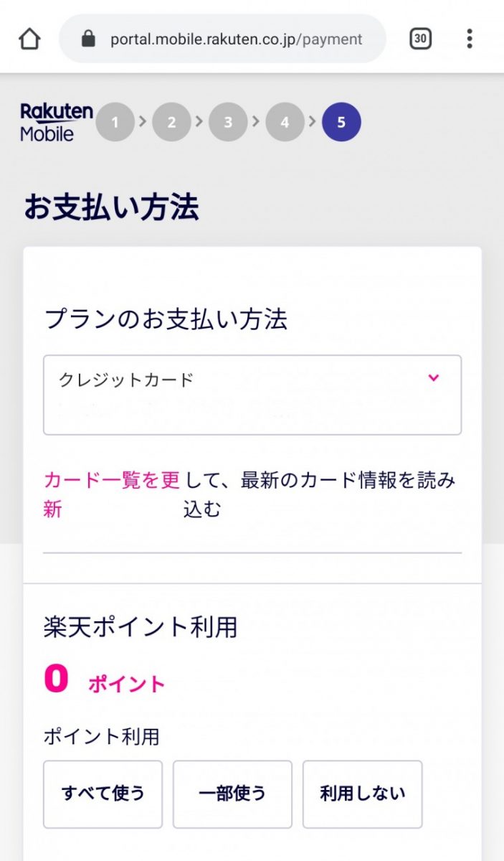Click the カード一覧を更新 link

pyautogui.click(x=111, y=481)
